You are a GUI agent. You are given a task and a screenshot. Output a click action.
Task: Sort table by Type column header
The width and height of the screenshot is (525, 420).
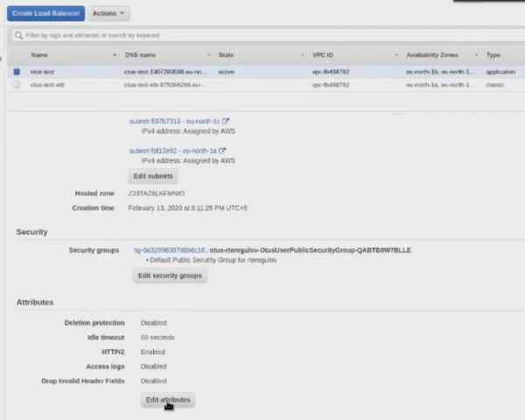pyautogui.click(x=494, y=55)
